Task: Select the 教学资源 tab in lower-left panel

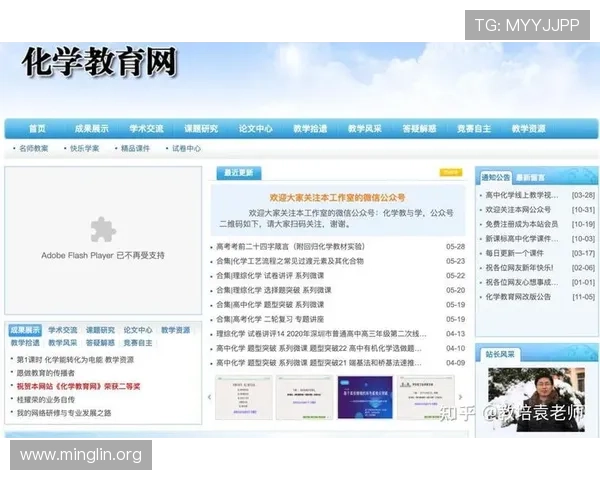Action: click(176, 330)
